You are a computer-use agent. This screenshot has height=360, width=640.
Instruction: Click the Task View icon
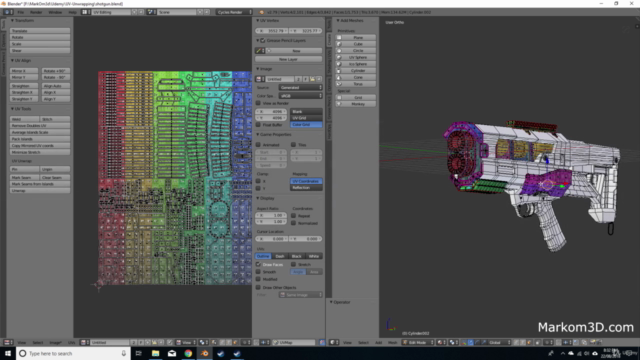click(x=138, y=353)
